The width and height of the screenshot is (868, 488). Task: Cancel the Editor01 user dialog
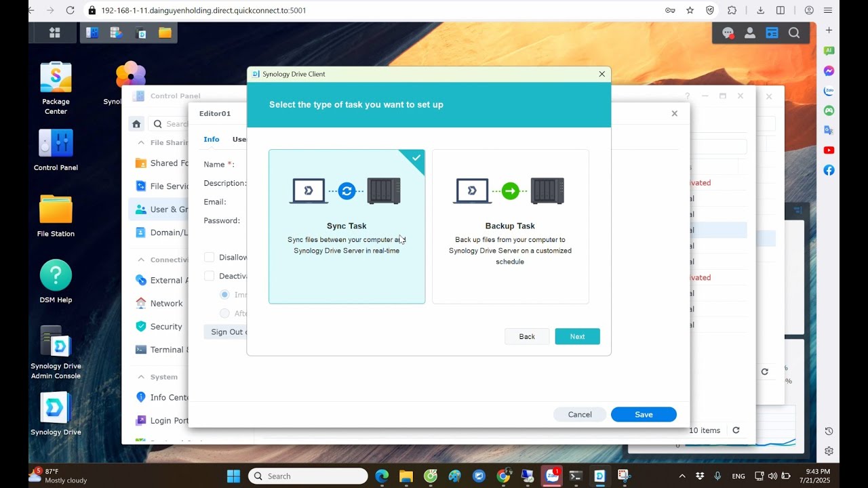580,414
